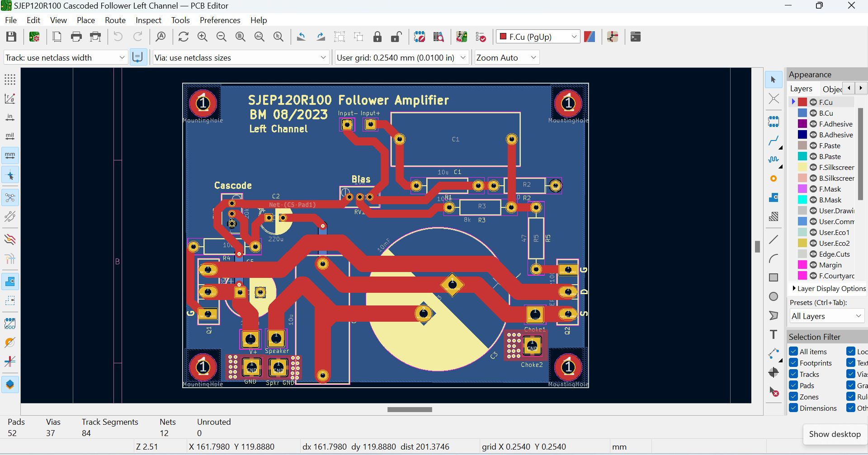
Task: Click the Print icon
Action: click(76, 37)
